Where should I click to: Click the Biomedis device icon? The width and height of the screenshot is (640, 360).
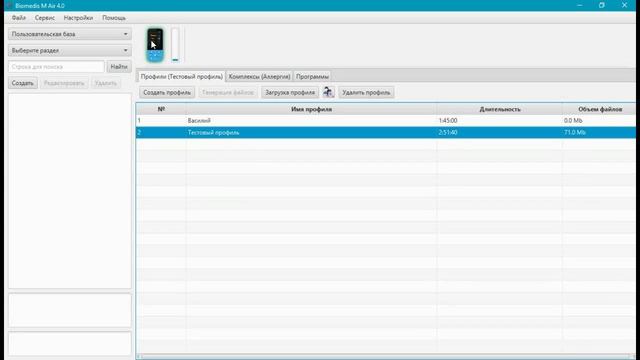[x=155, y=45]
